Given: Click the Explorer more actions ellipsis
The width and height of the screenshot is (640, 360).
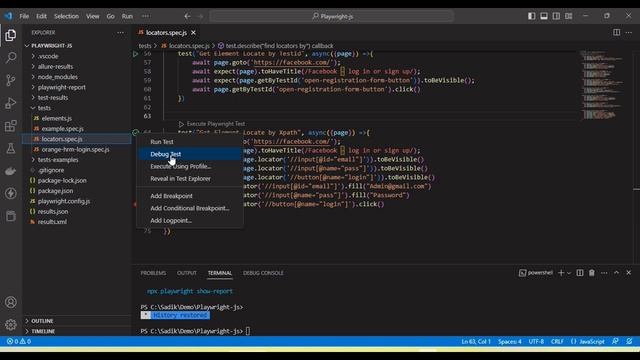Looking at the screenshot, I should tap(120, 33).
